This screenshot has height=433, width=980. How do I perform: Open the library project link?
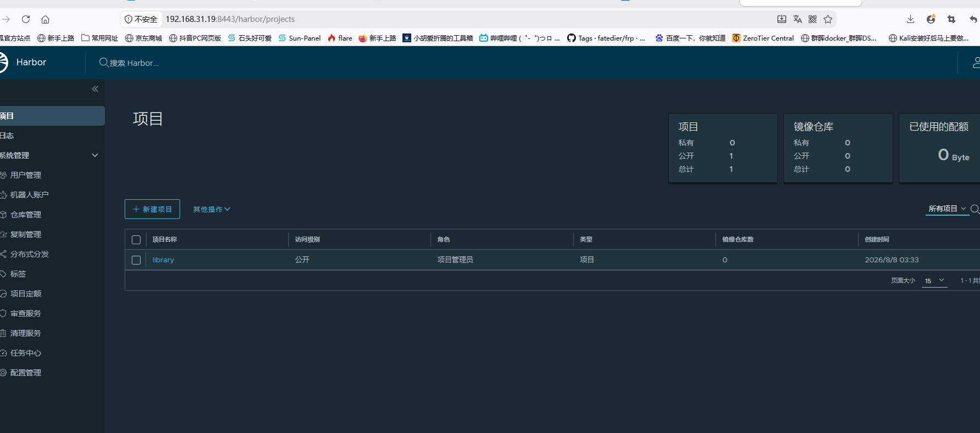pos(163,260)
